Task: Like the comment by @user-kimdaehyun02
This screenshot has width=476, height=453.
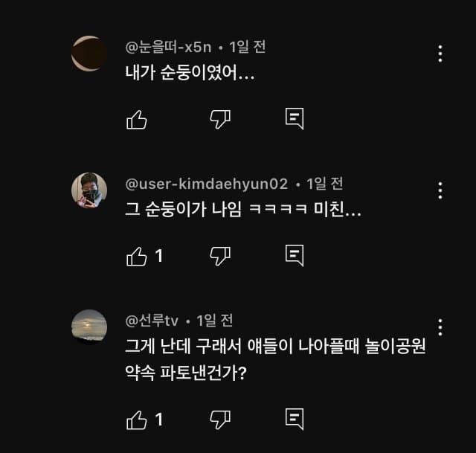Action: click(137, 256)
